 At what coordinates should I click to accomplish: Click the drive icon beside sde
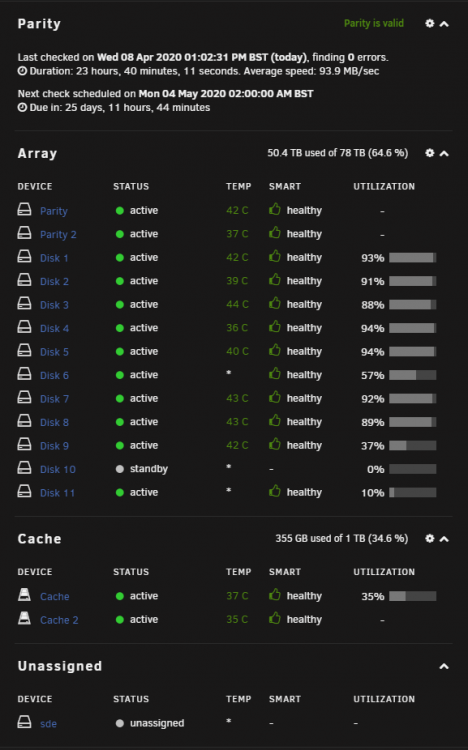(x=24, y=722)
